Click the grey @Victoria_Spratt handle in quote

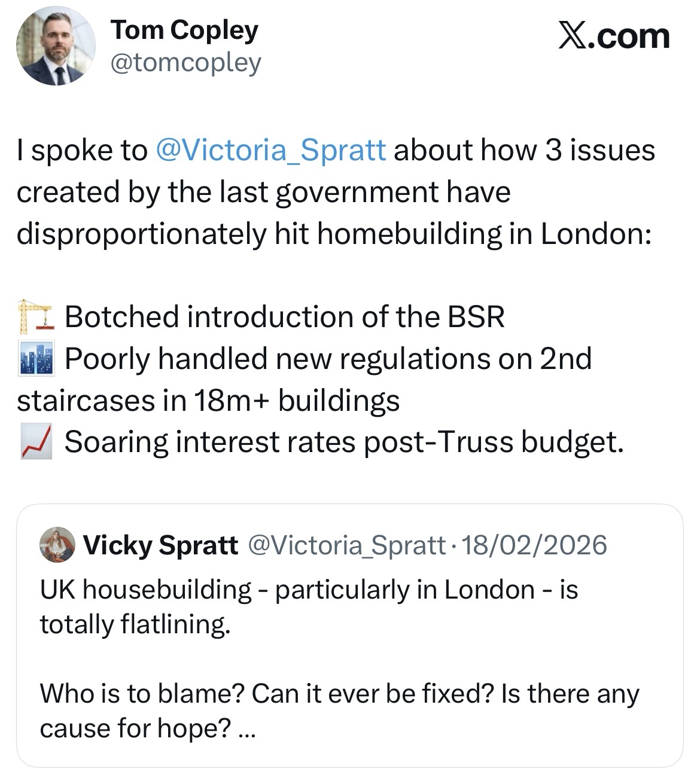pyautogui.click(x=346, y=545)
